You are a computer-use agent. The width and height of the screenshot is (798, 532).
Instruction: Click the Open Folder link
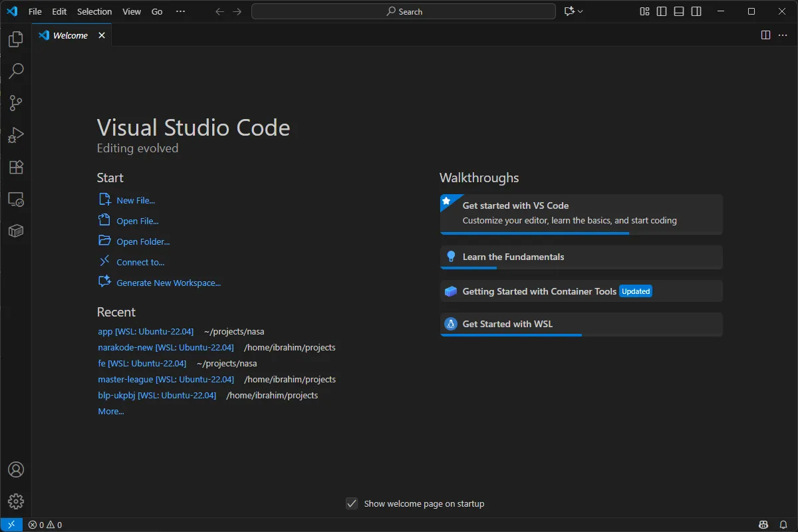pyautogui.click(x=142, y=241)
